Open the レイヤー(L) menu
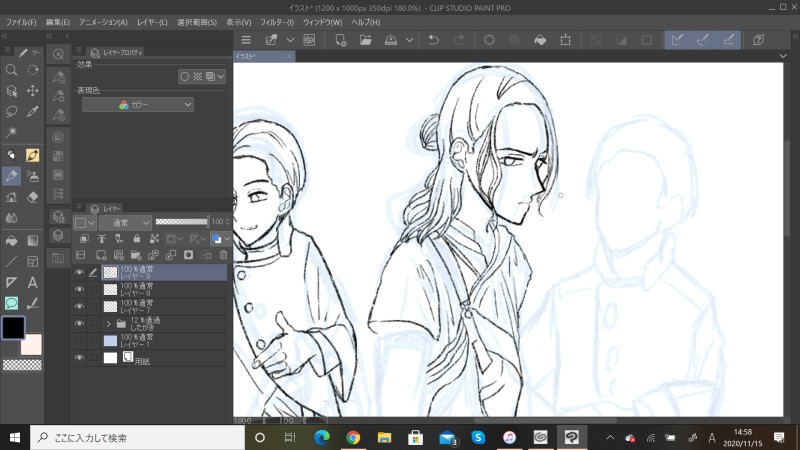The image size is (800, 450). coord(152,22)
